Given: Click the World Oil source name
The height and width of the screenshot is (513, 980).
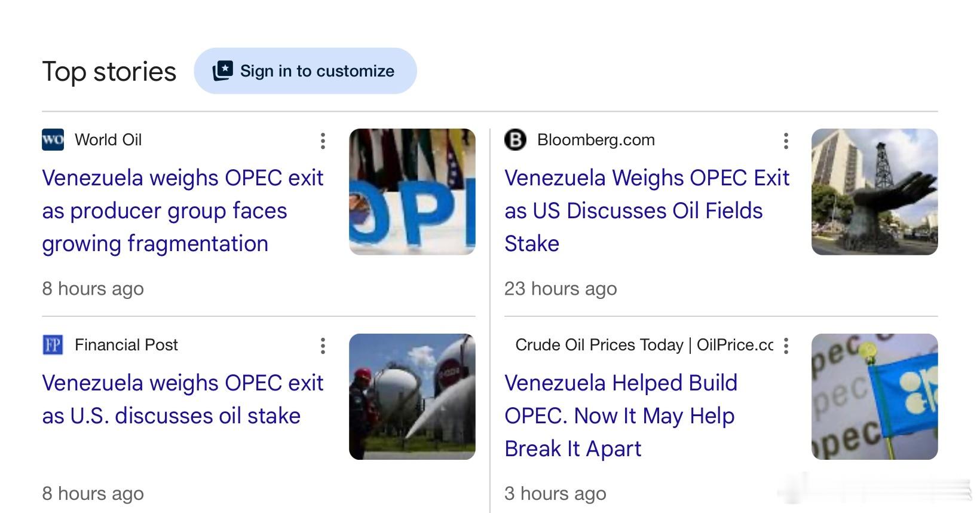Looking at the screenshot, I should tap(108, 140).
